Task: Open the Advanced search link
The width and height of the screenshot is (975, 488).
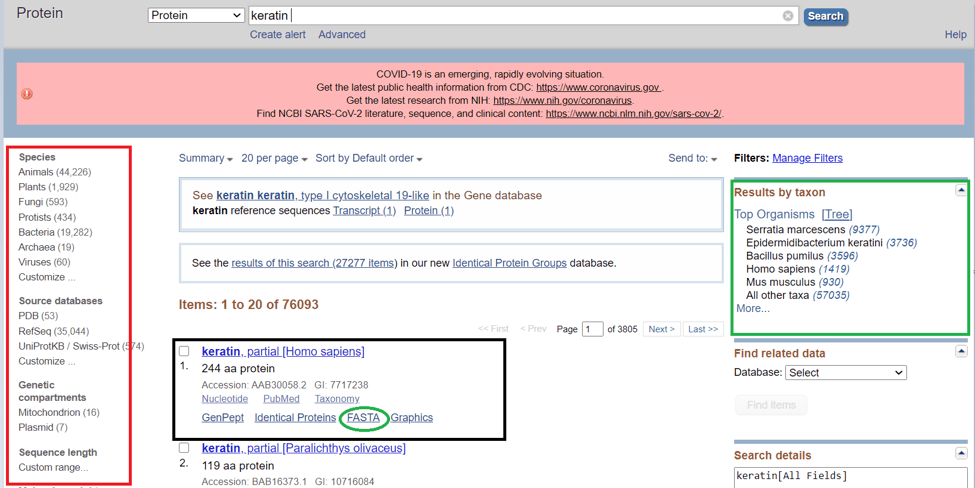Action: click(x=341, y=35)
